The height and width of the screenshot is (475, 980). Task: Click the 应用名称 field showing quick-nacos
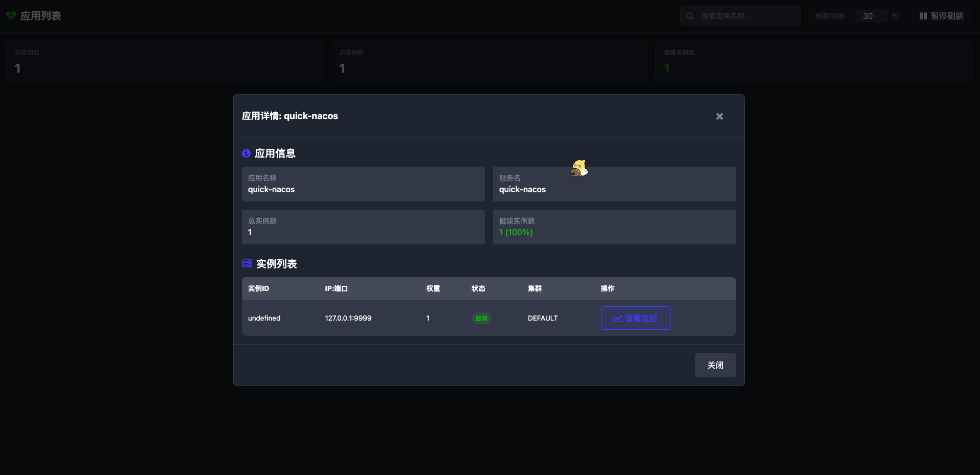point(363,184)
